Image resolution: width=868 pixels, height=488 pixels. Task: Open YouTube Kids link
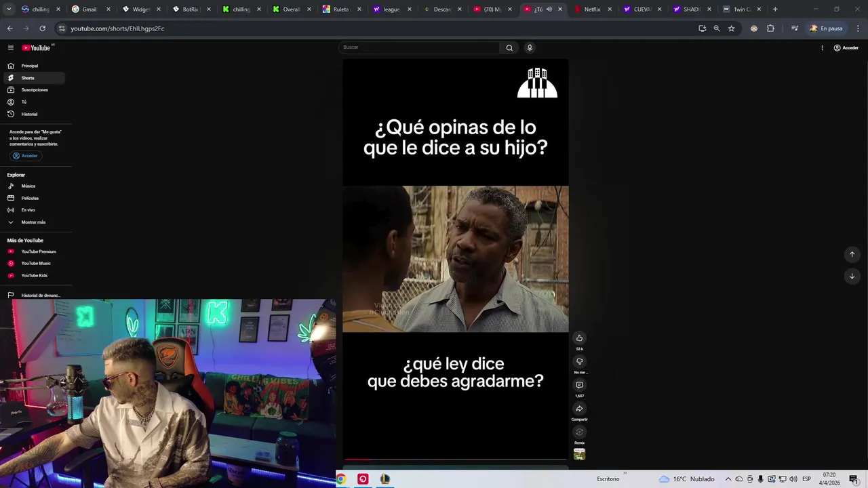(35, 275)
